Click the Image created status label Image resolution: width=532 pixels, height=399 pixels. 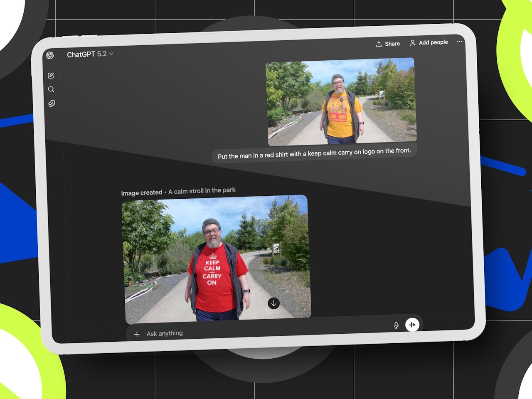pyautogui.click(x=141, y=193)
